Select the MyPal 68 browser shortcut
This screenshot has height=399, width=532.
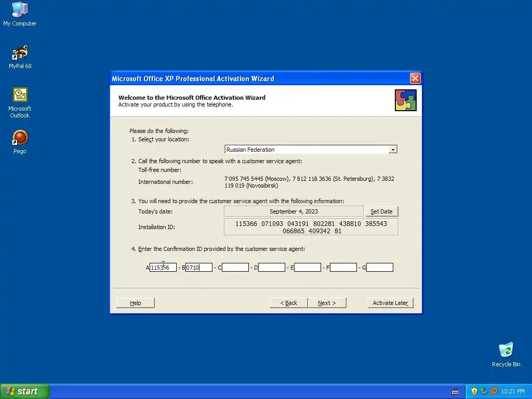(x=20, y=57)
